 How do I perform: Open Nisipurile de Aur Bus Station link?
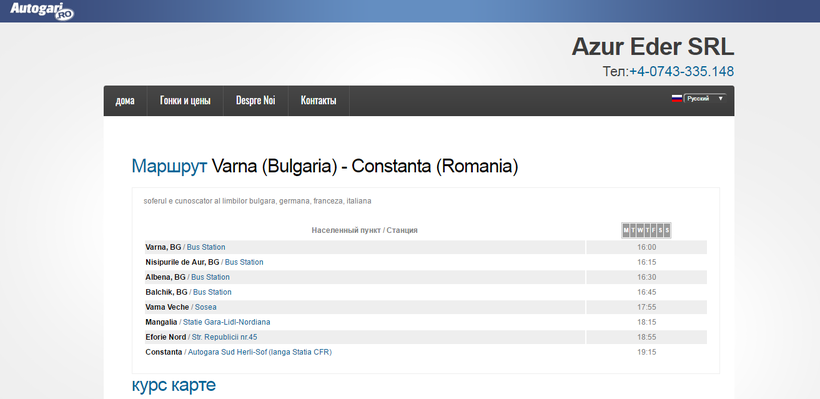244,262
